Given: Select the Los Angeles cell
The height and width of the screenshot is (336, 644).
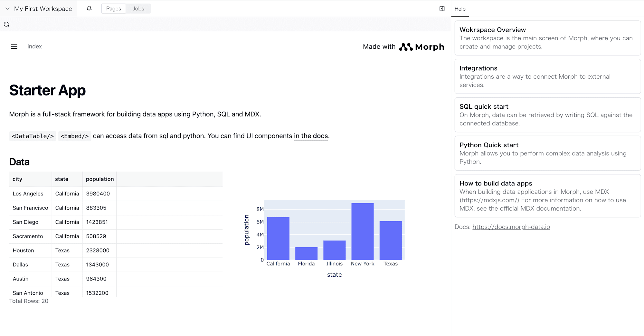Looking at the screenshot, I should [31, 194].
